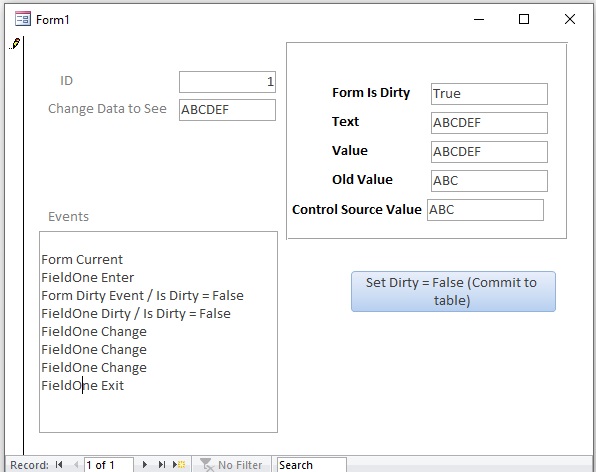
Task: Click the Form Is Dirty textbox
Action: click(x=489, y=94)
